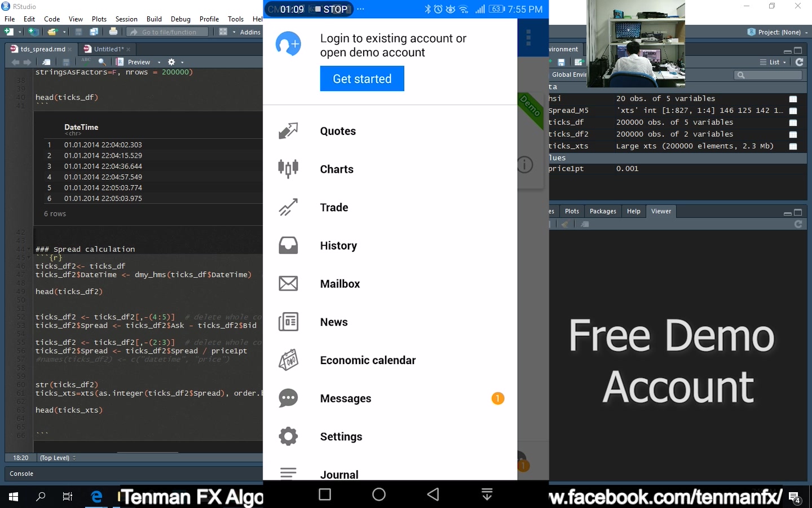This screenshot has width=812, height=508.
Task: Click RStudio Print icon
Action: pyautogui.click(x=113, y=32)
